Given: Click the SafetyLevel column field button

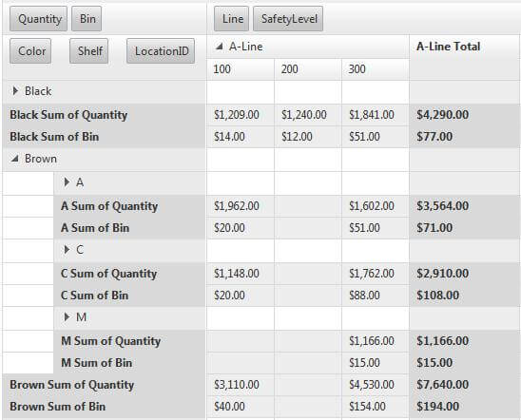Looking at the screenshot, I should point(288,19).
